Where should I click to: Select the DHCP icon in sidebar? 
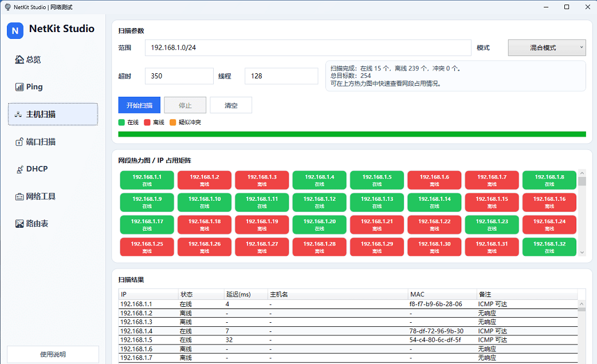click(x=19, y=169)
